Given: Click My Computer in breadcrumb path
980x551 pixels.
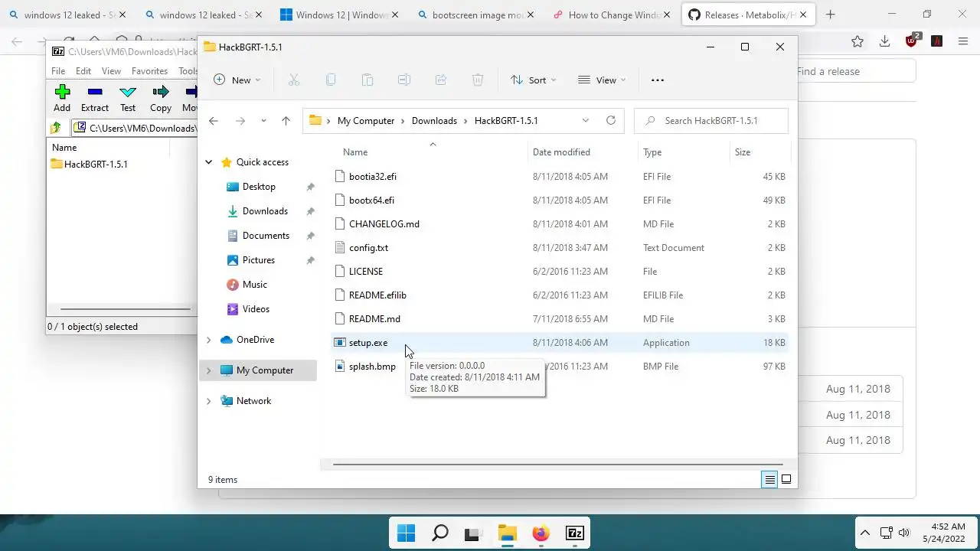Looking at the screenshot, I should [366, 121].
